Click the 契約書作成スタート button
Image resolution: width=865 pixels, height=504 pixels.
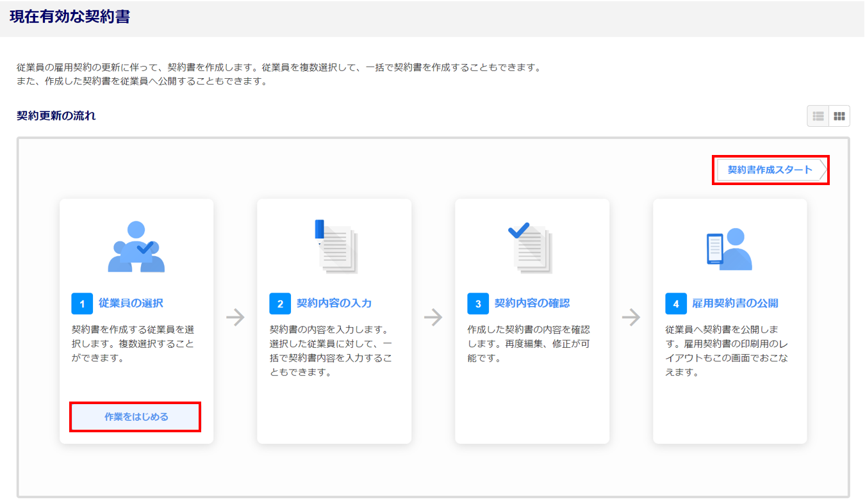770,170
